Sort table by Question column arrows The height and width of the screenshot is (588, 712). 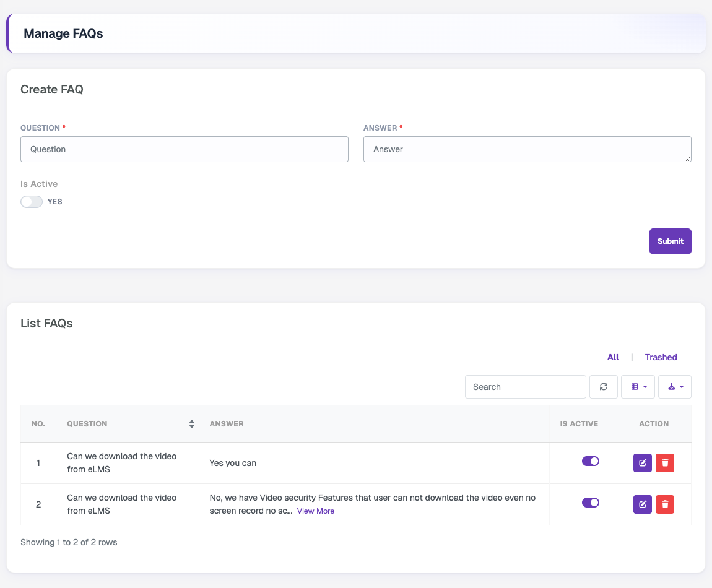pos(192,423)
